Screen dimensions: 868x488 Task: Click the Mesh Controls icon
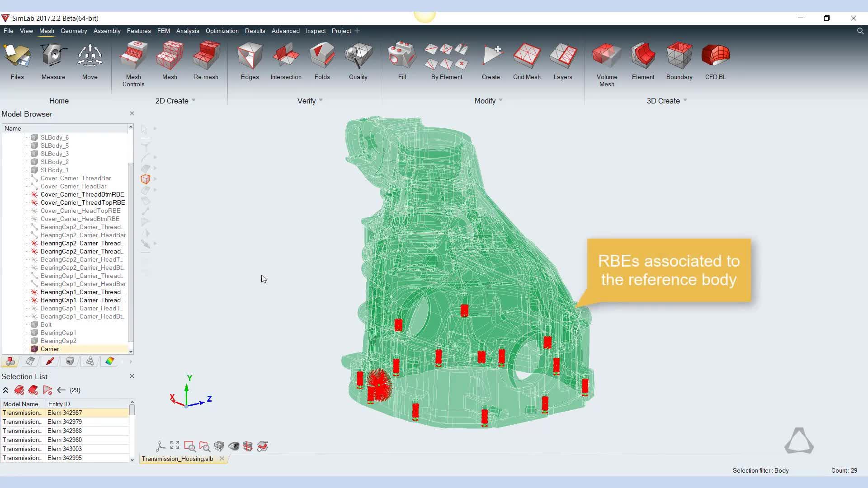point(133,63)
